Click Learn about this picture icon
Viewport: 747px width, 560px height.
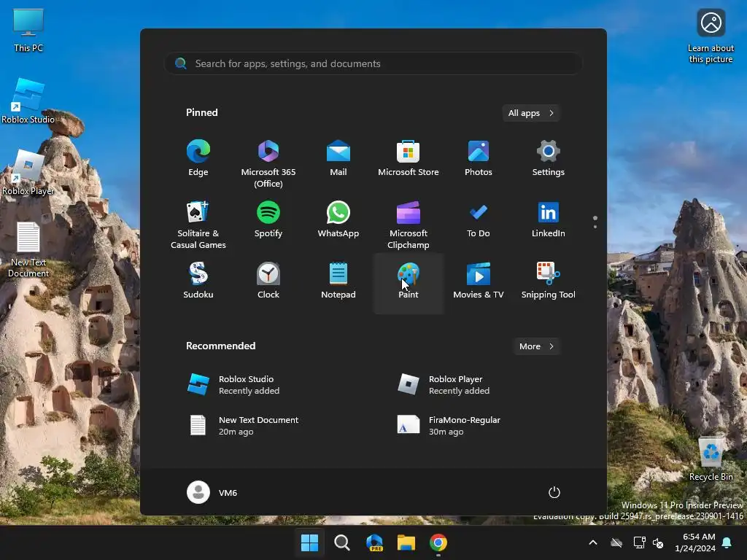tap(711, 36)
